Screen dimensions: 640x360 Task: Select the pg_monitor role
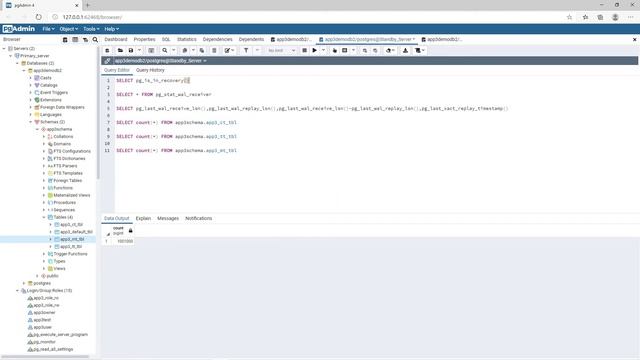point(45,342)
